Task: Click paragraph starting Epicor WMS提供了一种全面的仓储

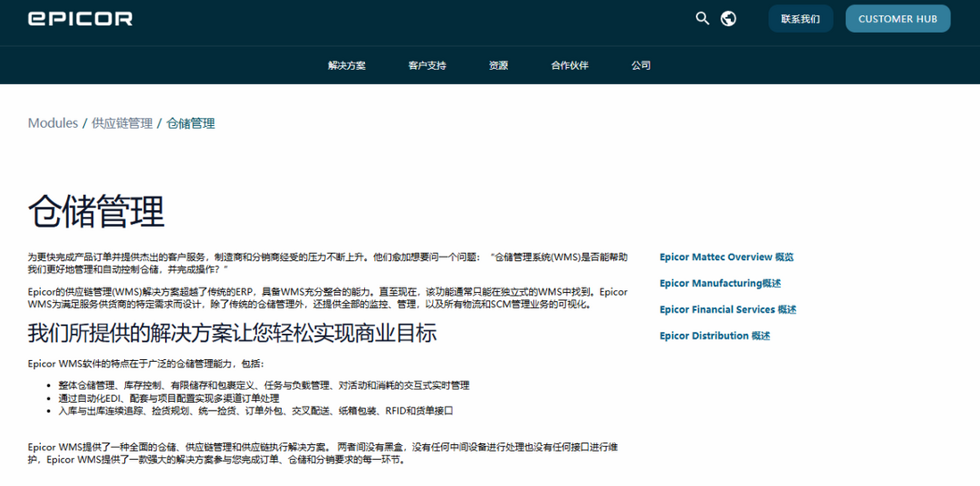Action: tap(325, 454)
